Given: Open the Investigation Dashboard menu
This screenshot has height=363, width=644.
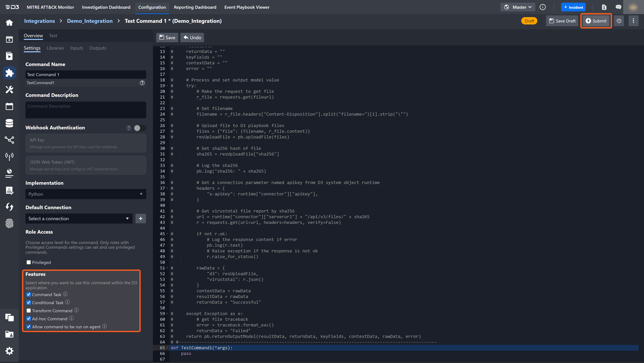Looking at the screenshot, I should click(x=106, y=7).
